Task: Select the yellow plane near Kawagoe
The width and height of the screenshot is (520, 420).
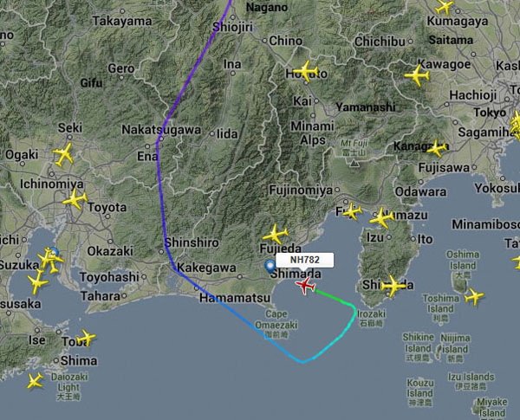Action: pyautogui.click(x=417, y=75)
